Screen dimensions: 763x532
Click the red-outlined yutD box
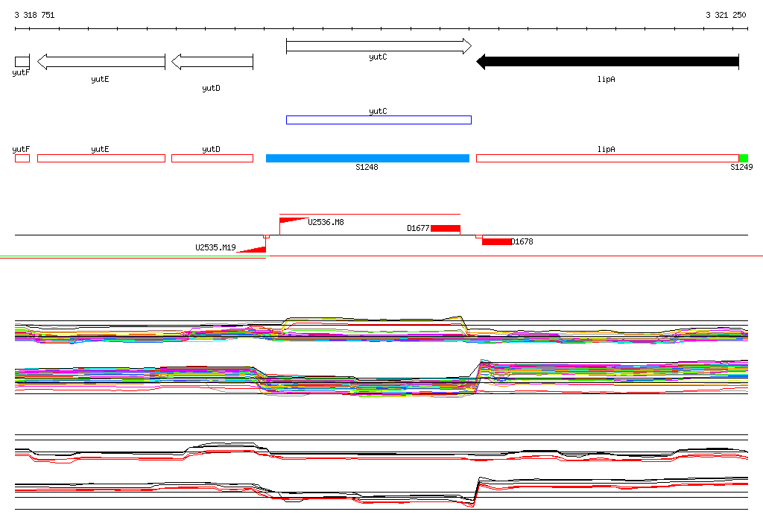click(212, 158)
